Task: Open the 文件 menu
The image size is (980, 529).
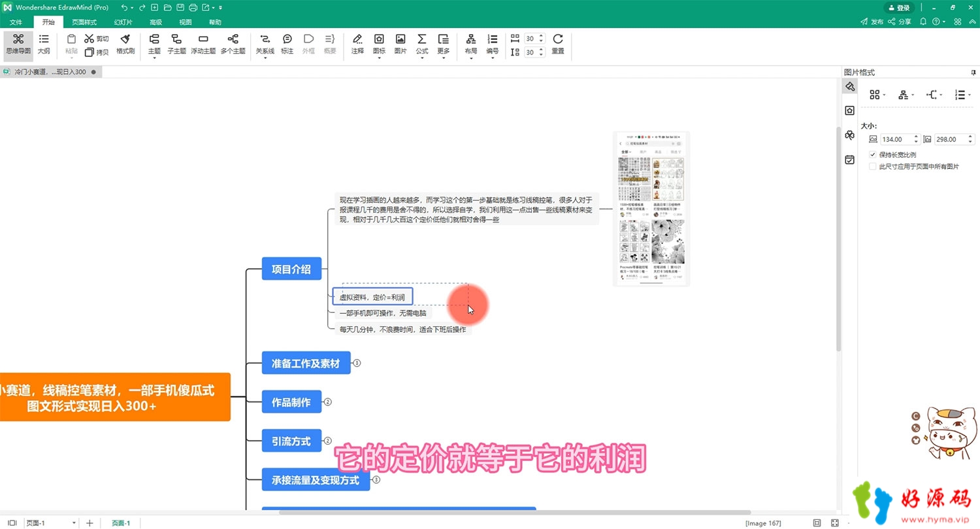Action: click(16, 22)
